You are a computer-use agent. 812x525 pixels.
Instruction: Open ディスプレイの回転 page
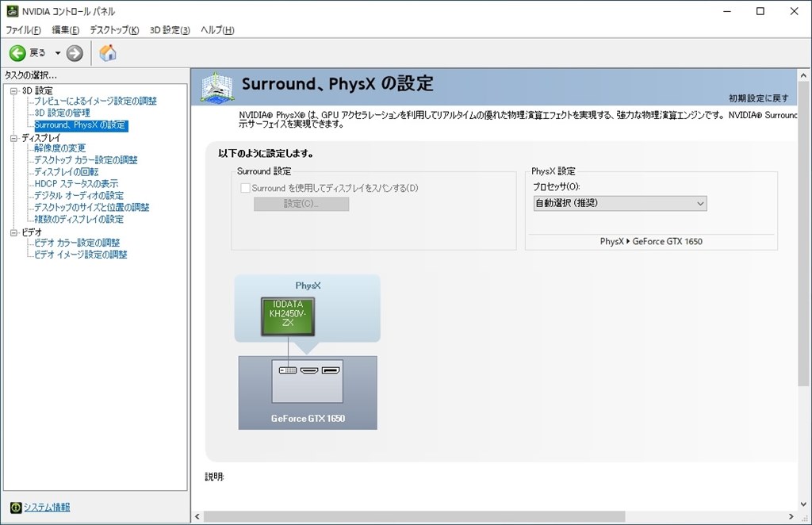coord(67,172)
